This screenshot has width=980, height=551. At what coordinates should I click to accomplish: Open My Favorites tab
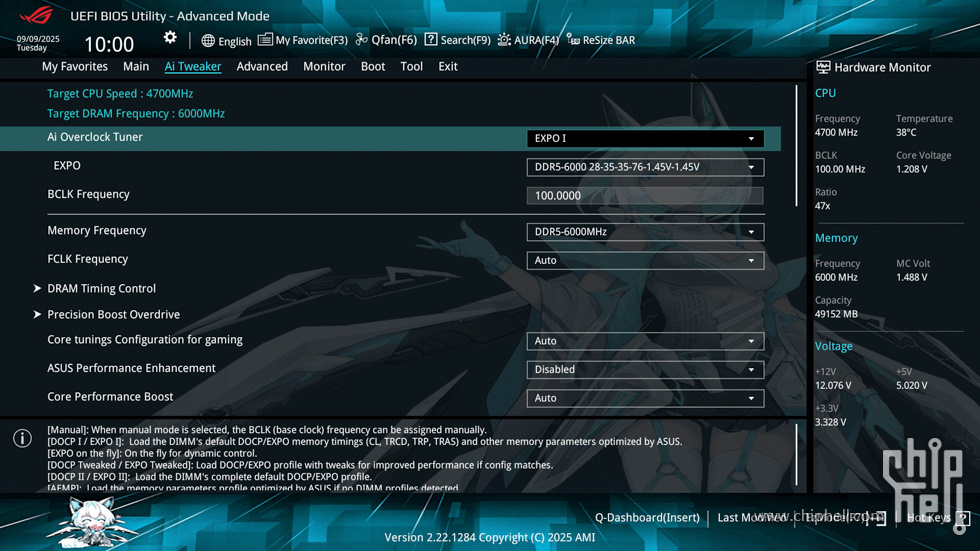point(74,66)
